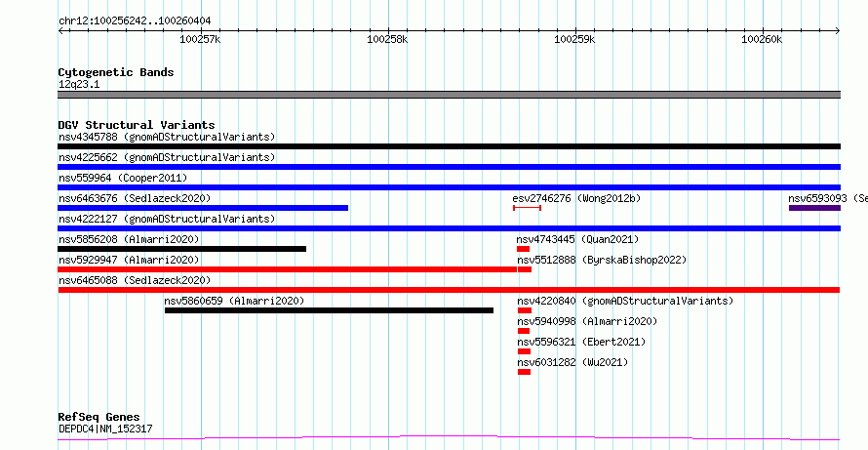Viewport: 868px width, 450px height.
Task: Click the left arrowhead of the ruler
Action: tap(60, 31)
